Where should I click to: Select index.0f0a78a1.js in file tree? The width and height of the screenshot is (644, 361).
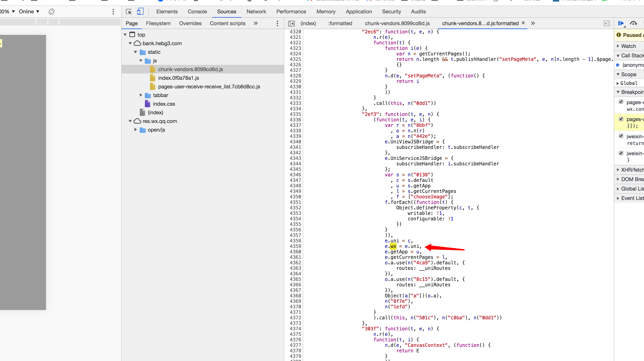point(178,78)
